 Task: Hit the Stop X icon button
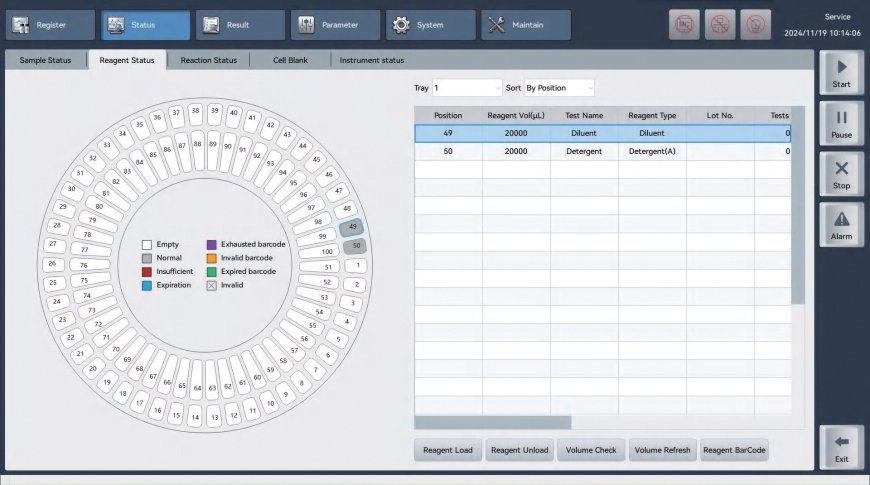(841, 174)
